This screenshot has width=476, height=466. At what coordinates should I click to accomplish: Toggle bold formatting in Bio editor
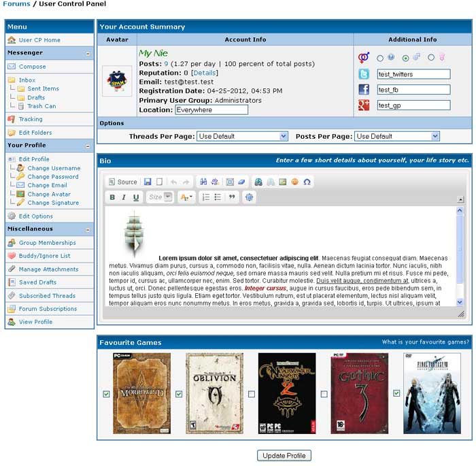pyautogui.click(x=113, y=197)
